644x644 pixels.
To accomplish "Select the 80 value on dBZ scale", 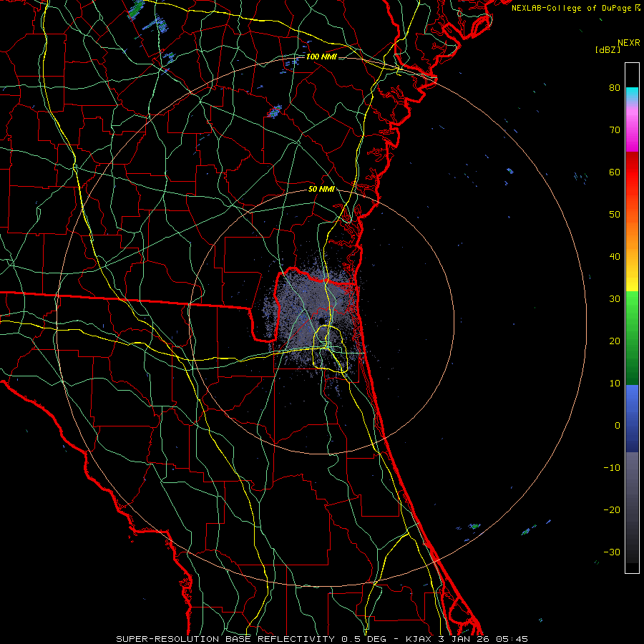I will coord(615,87).
